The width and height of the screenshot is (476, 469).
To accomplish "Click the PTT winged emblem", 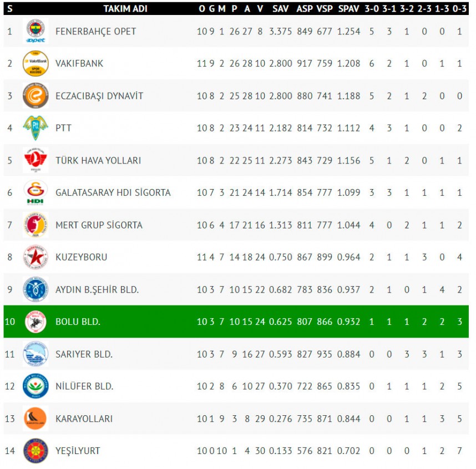I will pyautogui.click(x=36, y=128).
